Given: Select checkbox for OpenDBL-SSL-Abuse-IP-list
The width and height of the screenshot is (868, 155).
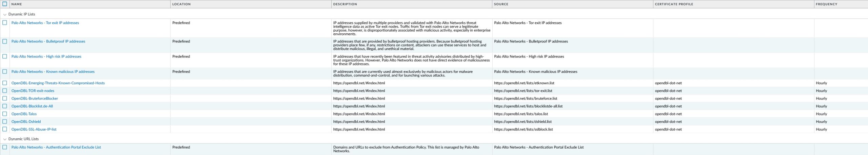Looking at the screenshot, I should tap(5, 130).
